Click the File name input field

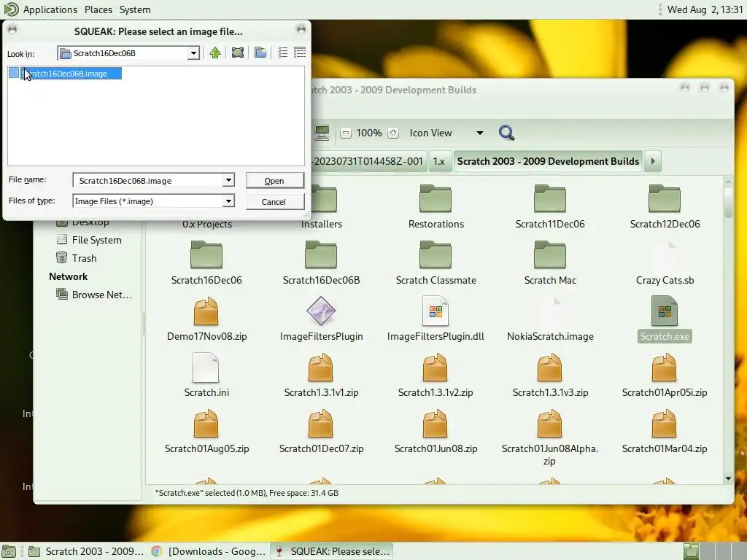coord(147,181)
